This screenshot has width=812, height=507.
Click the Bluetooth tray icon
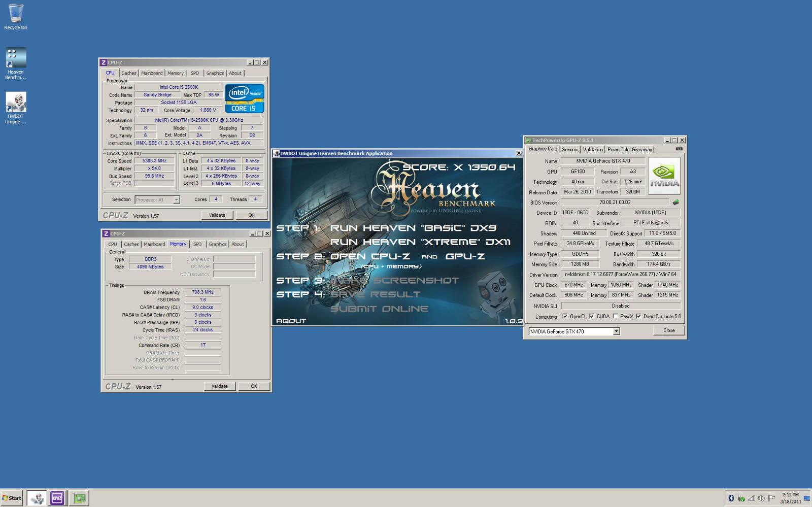pyautogui.click(x=731, y=498)
